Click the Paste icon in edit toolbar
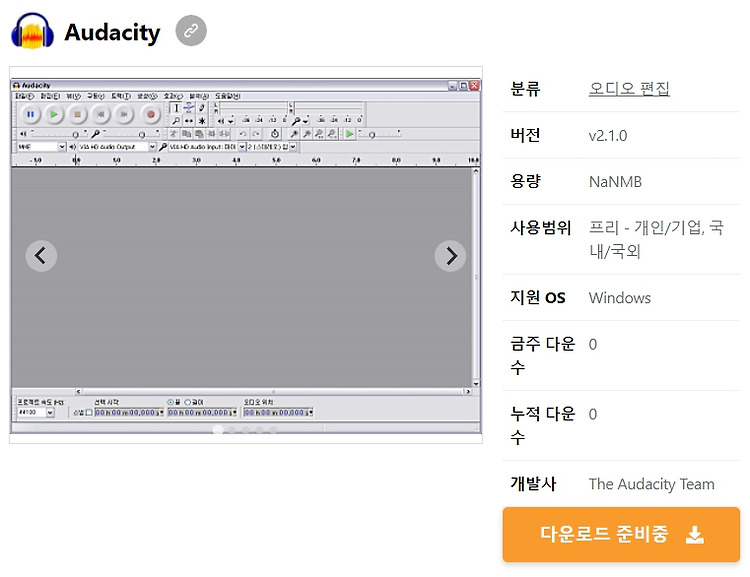Viewport: 750px width, 577px height. point(199,134)
